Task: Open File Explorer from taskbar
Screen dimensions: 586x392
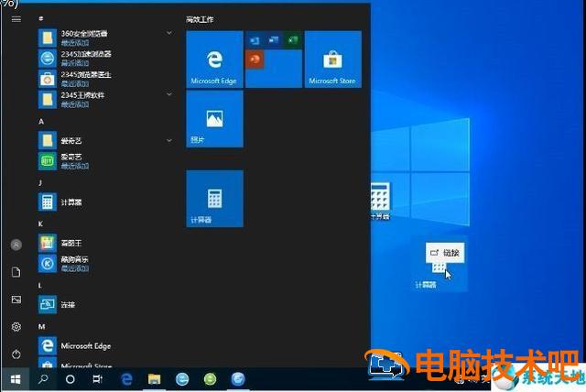Action: click(154, 380)
